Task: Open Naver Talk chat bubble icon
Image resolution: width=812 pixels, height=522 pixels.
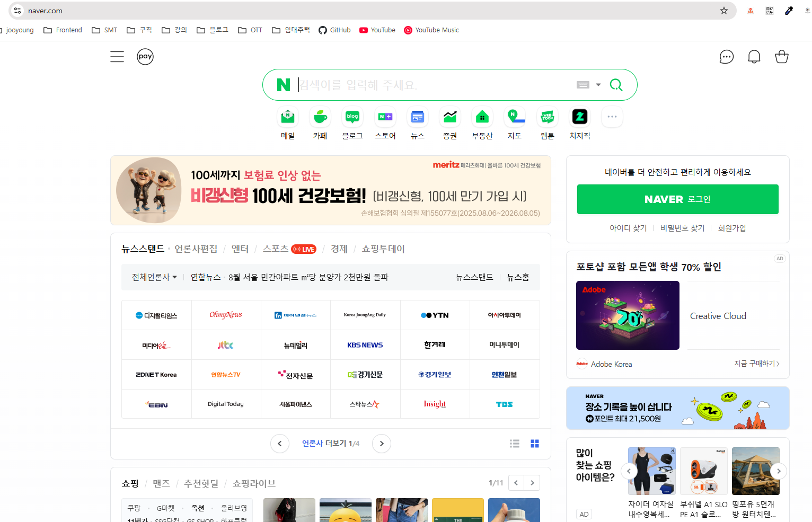Action: [727, 57]
